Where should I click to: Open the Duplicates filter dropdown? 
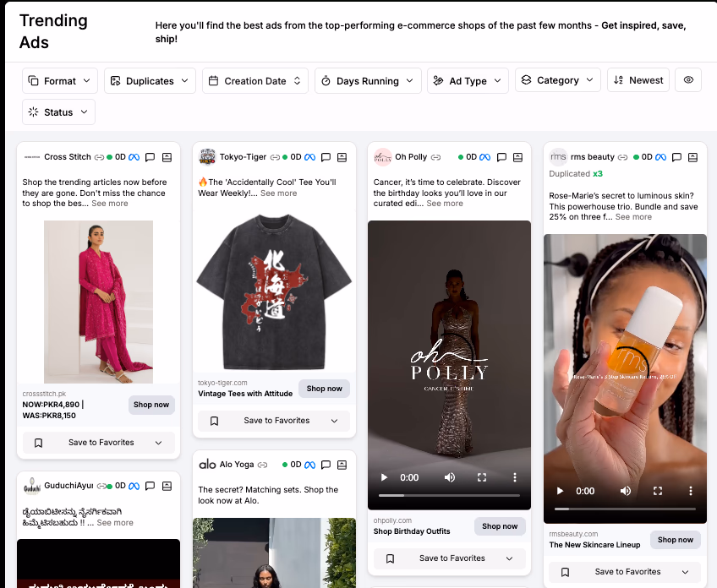[x=150, y=81]
